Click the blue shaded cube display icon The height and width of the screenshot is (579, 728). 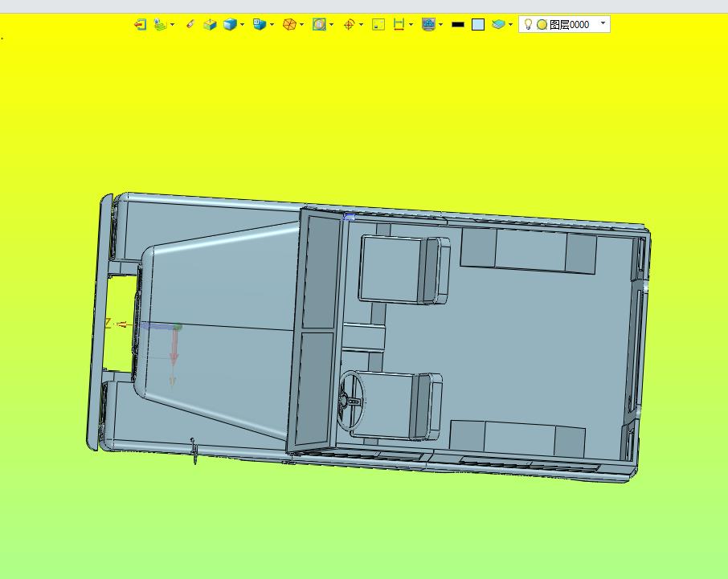coord(230,24)
